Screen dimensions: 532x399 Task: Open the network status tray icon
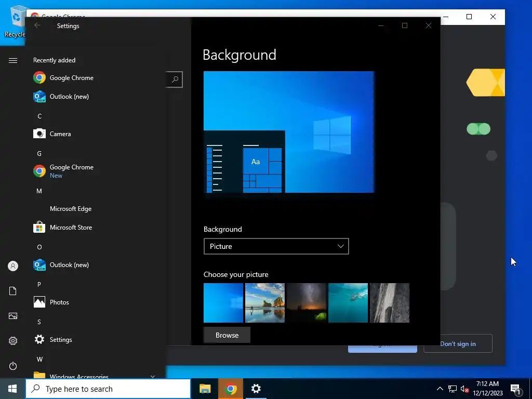[x=453, y=389]
